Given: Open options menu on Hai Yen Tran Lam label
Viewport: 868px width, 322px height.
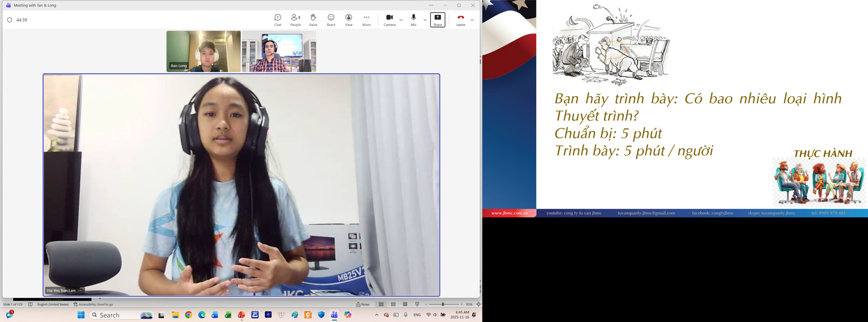Looking at the screenshot, I should click(x=80, y=291).
